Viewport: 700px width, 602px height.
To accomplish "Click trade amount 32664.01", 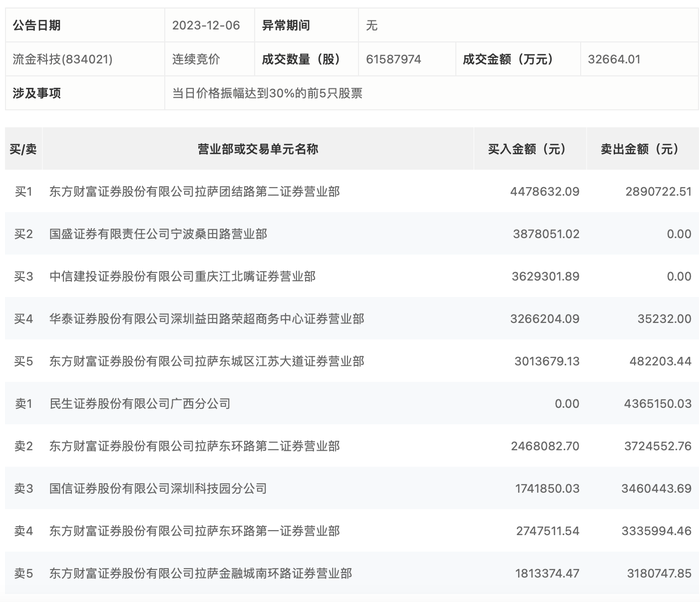I will pyautogui.click(x=614, y=59).
